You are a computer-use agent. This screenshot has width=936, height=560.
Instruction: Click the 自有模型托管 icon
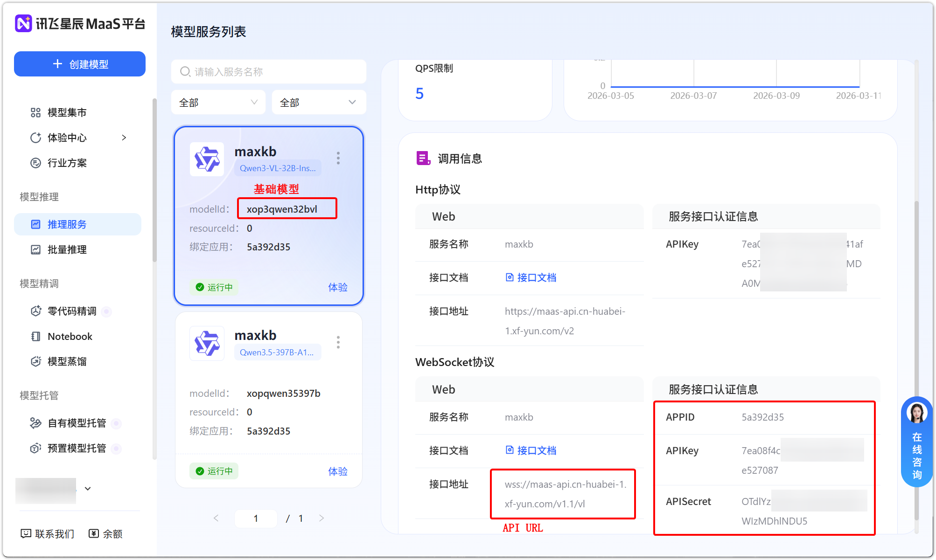pos(36,423)
